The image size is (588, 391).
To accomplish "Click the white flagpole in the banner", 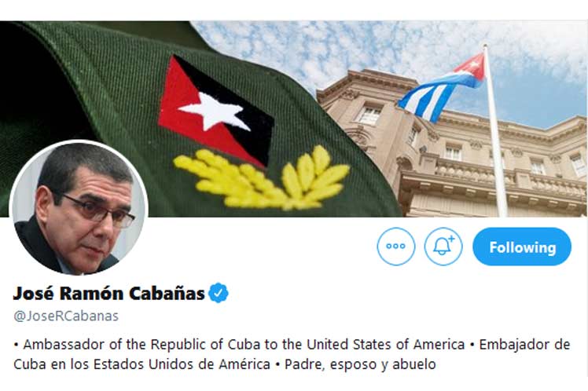I will pos(496,131).
